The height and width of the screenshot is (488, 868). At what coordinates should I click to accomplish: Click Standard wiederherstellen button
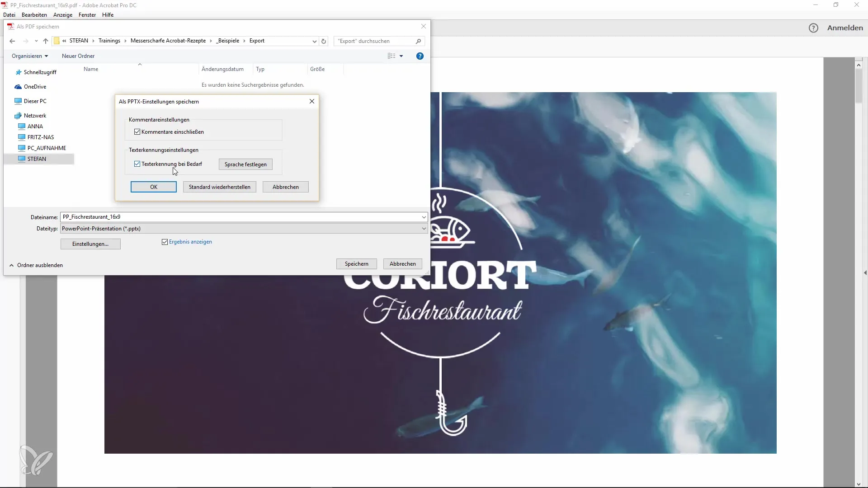point(220,187)
